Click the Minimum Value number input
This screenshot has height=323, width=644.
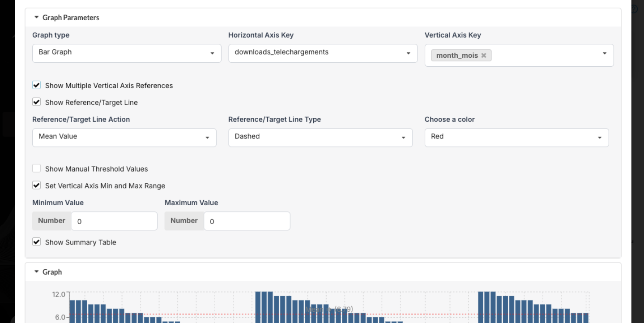point(114,220)
